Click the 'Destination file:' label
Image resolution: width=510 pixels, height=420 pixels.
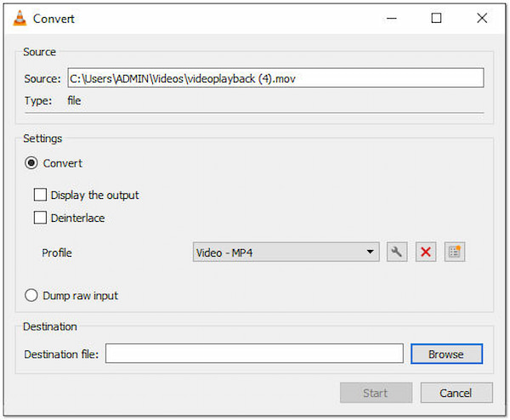(61, 354)
